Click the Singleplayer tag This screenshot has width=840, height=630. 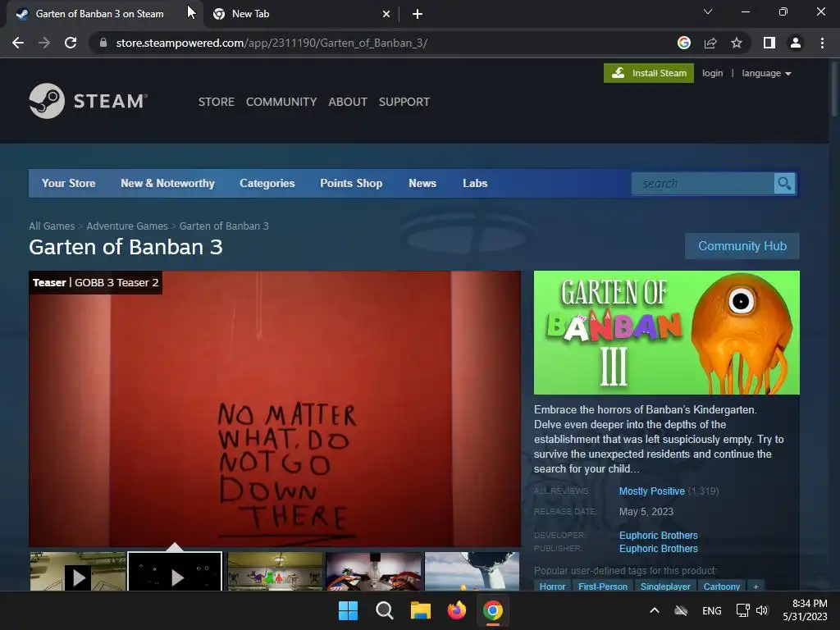point(665,586)
